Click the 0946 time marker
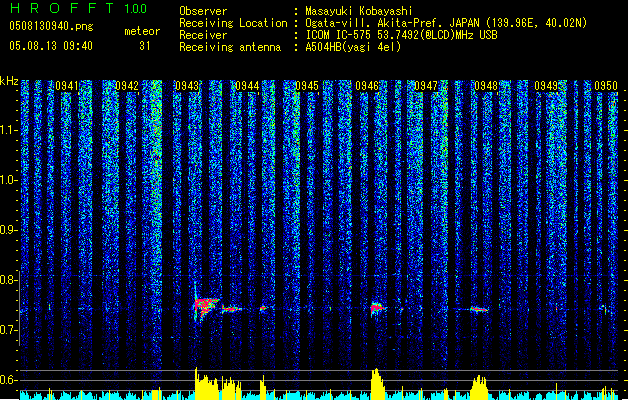629x400 pixels. (367, 86)
